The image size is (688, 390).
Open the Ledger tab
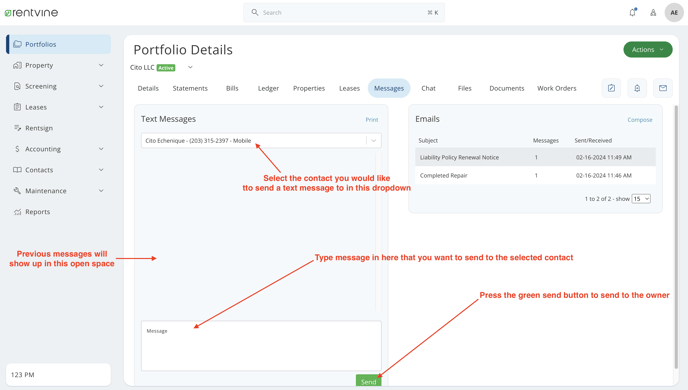[x=269, y=88]
